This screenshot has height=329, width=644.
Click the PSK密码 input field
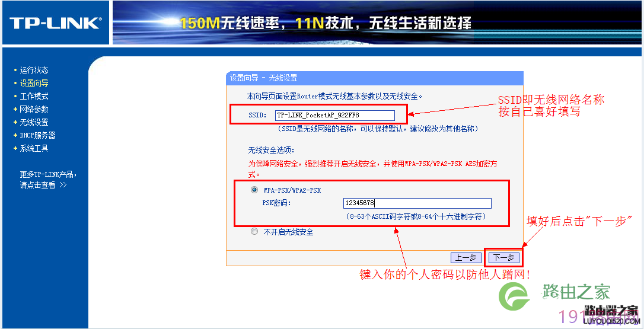(417, 203)
